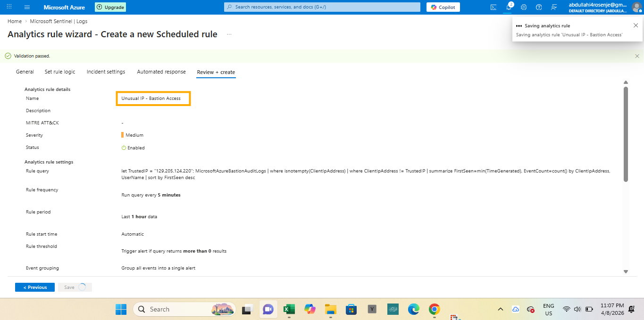Click the rule name 'Unusual IP - Bastion Access'
Viewport: 644px width, 320px height.
151,98
